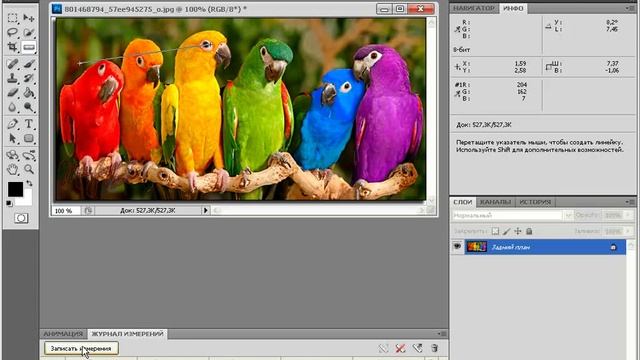The height and width of the screenshot is (360, 640).
Task: Reset default black and white colors
Action: click(9, 203)
